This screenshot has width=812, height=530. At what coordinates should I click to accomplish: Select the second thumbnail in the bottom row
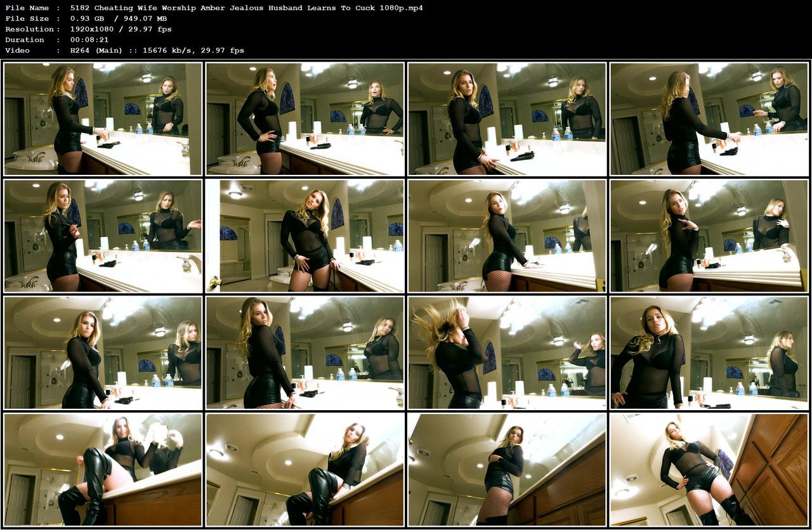[x=305, y=470]
